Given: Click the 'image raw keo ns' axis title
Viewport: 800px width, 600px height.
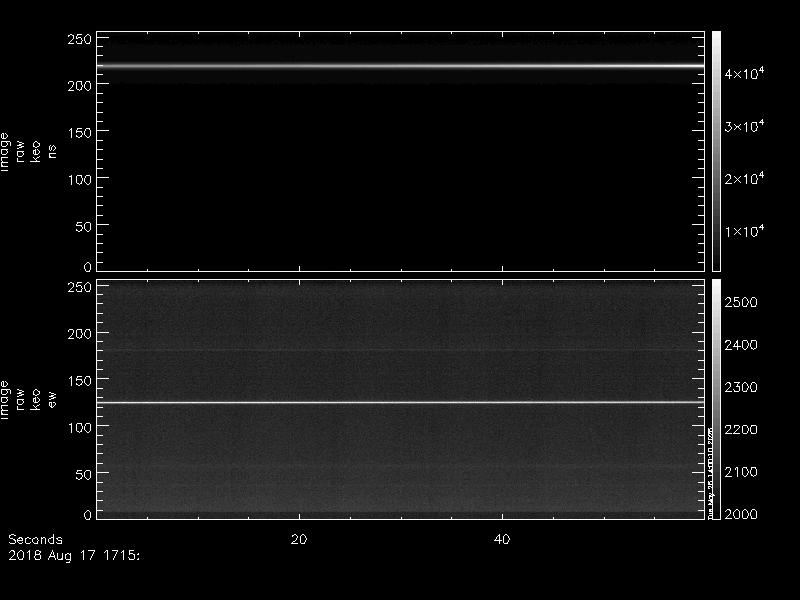Looking at the screenshot, I should coord(28,152).
